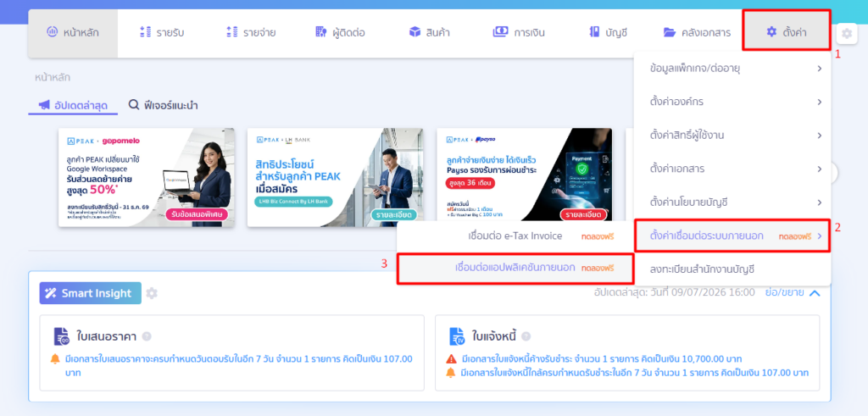Expand ตั้งค่าเชื่อมต่อระบบภายนอก submenu
Screen dimensions: 868x416
pos(732,236)
